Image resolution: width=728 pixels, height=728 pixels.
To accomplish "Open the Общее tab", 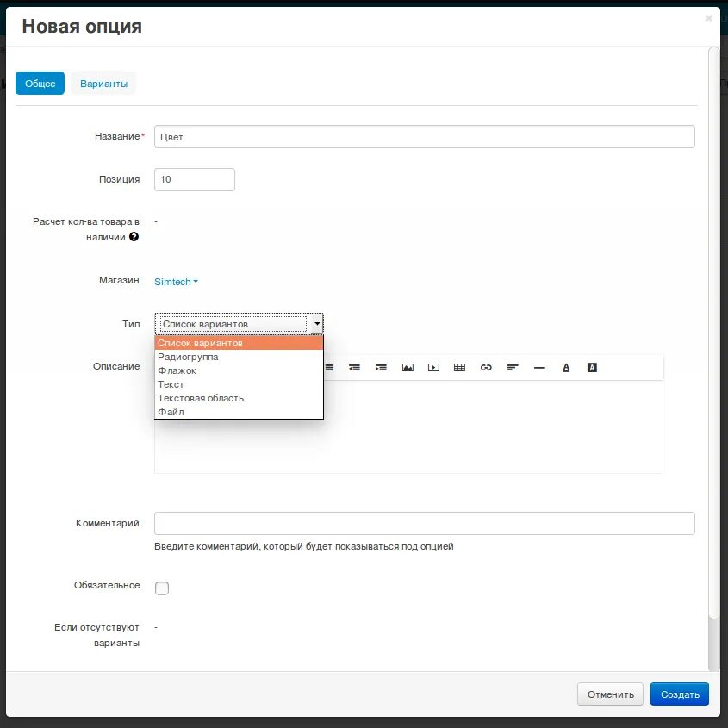I will coord(40,84).
